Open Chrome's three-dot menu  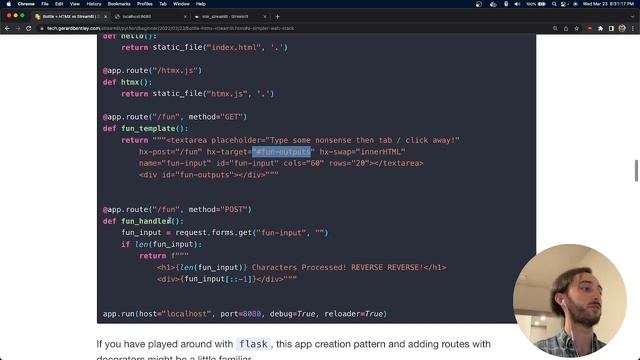(633, 28)
